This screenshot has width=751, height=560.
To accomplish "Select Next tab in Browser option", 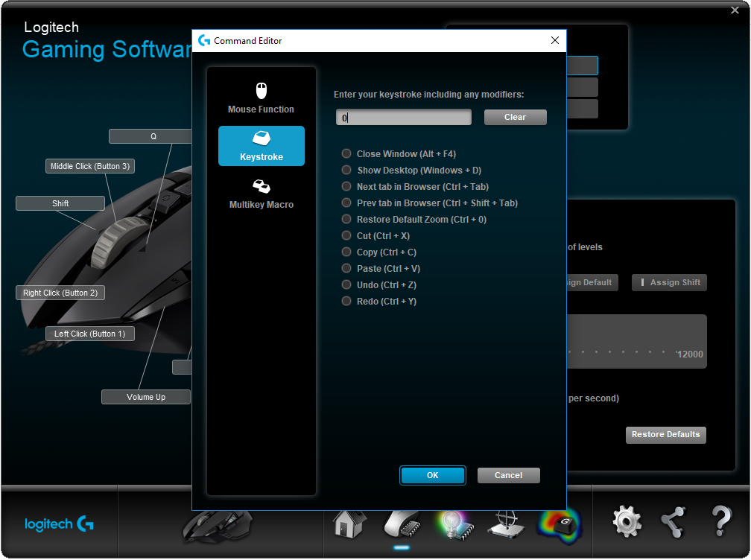I will coord(415,187).
